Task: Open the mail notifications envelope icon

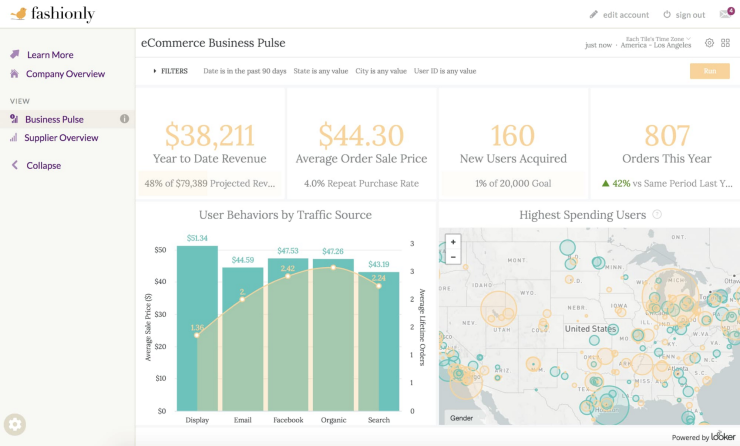Action: pos(726,14)
